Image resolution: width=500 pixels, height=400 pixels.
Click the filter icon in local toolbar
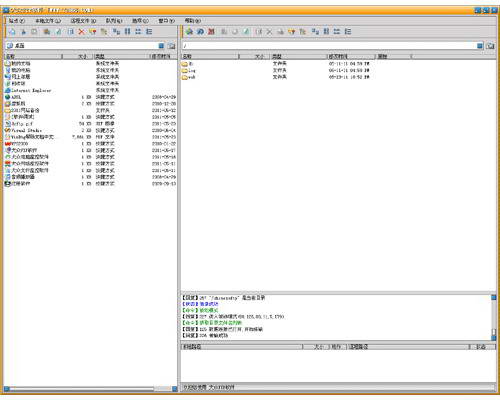click(x=93, y=32)
